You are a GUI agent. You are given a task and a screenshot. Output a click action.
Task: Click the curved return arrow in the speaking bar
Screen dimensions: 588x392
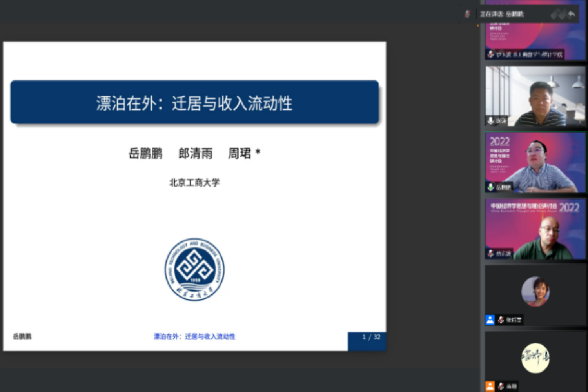point(572,15)
